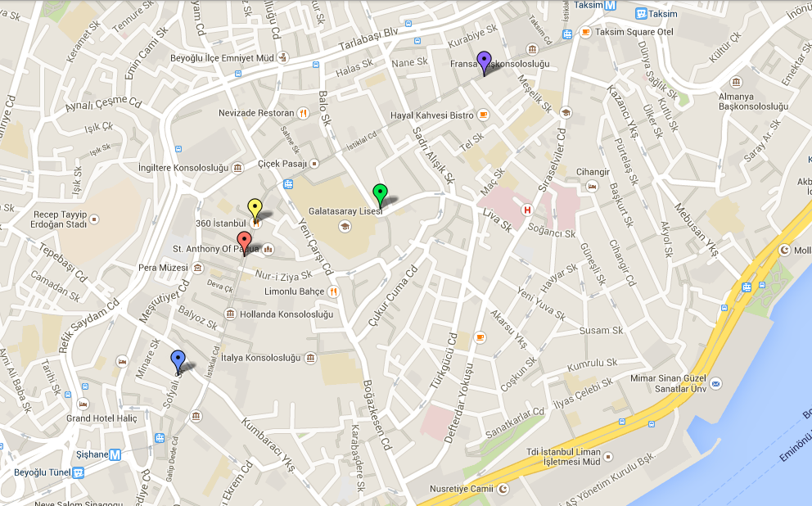Screen dimensions: 812x506
Task: Click the Emin Cami Sk street label
Action: 147,54
